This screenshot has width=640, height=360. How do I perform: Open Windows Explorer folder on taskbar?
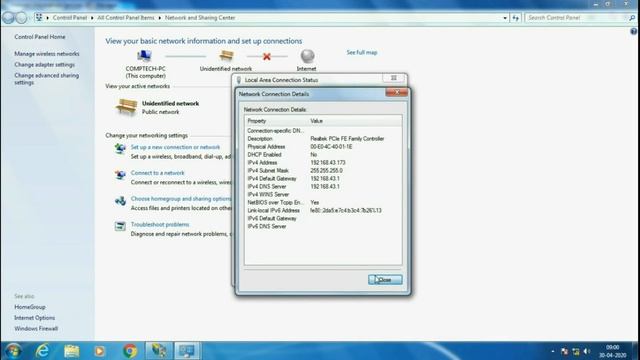coord(71,351)
